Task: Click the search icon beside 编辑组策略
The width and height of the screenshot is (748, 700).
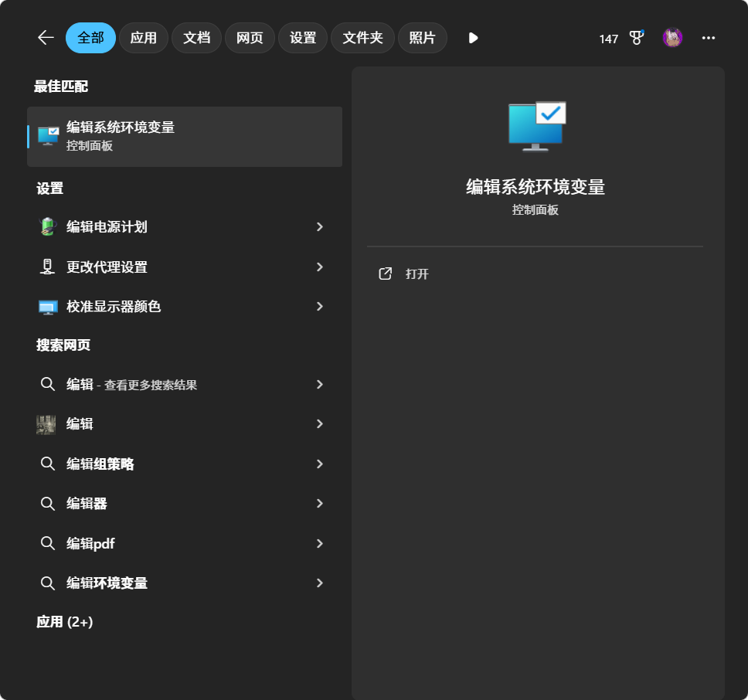Action: point(47,464)
